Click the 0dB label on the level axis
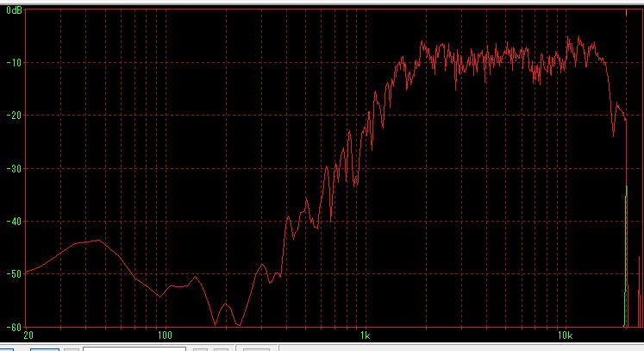The width and height of the screenshot is (644, 351). click(14, 10)
